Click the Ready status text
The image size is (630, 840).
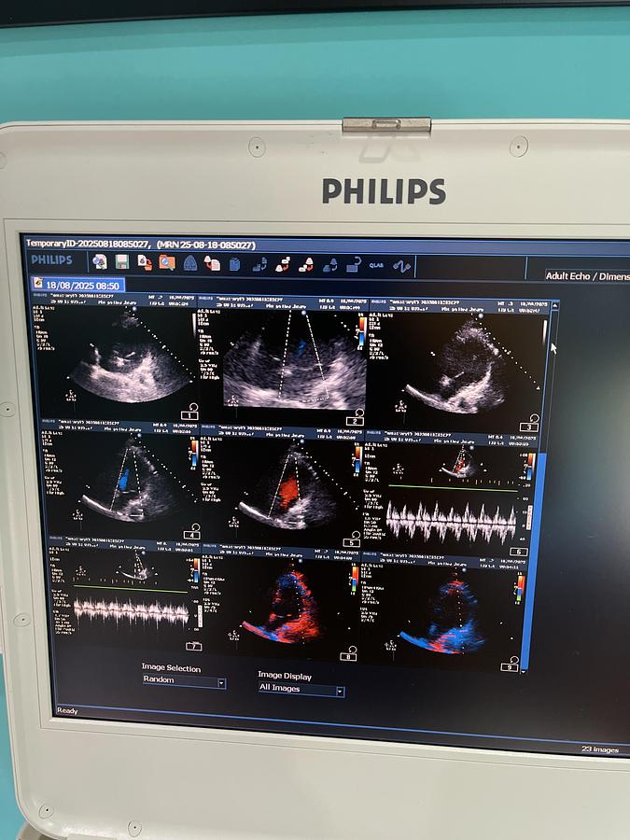click(67, 710)
